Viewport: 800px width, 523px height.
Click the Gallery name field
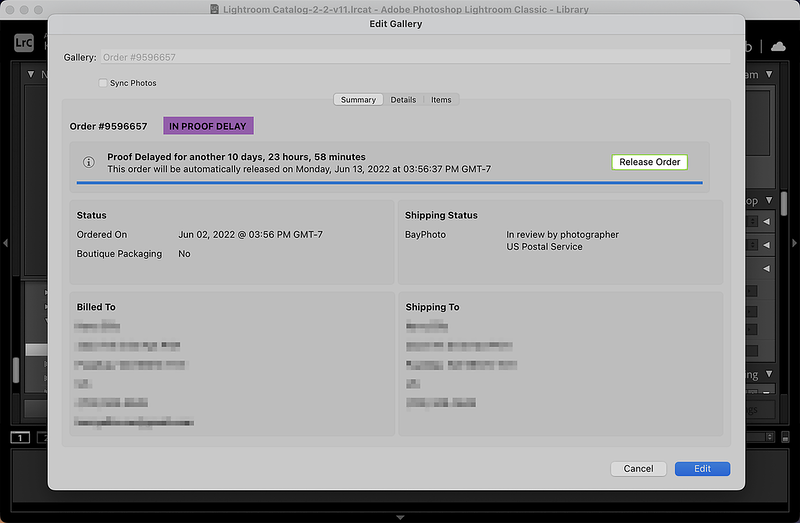[x=415, y=57]
